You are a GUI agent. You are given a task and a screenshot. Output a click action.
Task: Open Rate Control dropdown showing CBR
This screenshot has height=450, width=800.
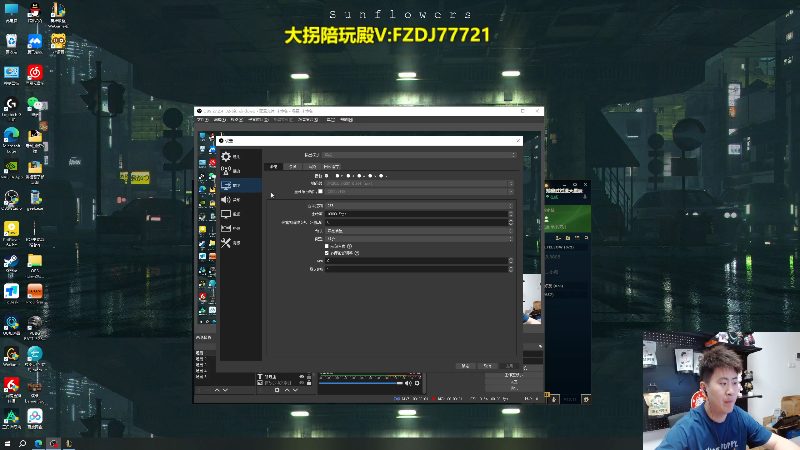point(419,206)
